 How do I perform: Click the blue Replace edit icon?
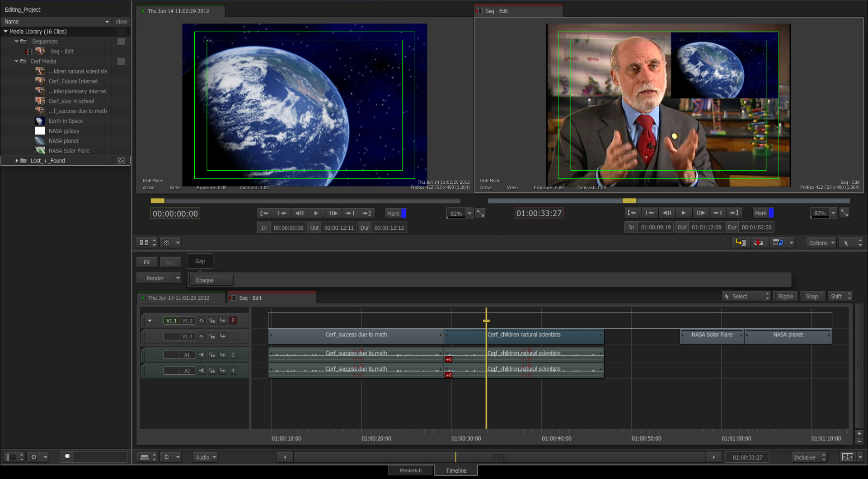click(778, 242)
